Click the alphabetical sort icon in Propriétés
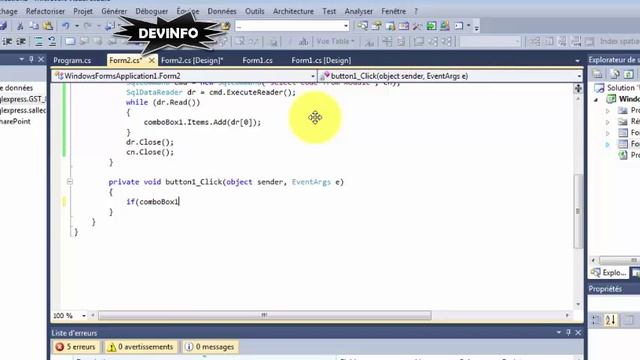This screenshot has width=640, height=360. (x=610, y=320)
